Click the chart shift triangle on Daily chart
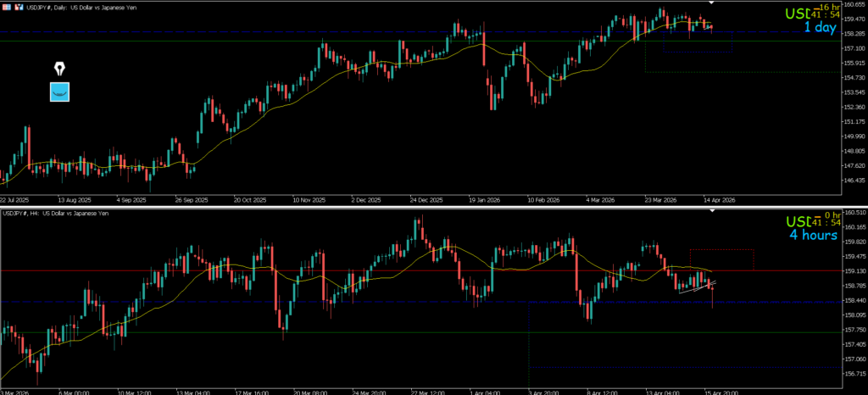 712,3
